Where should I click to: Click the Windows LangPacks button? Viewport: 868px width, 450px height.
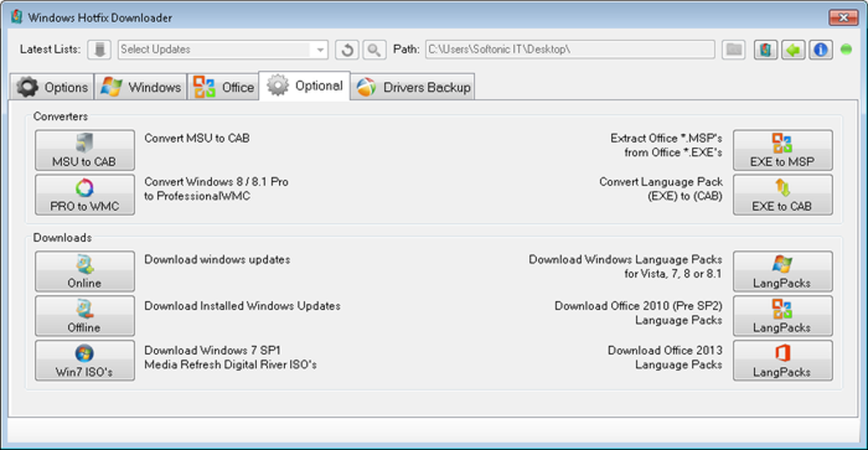[783, 271]
